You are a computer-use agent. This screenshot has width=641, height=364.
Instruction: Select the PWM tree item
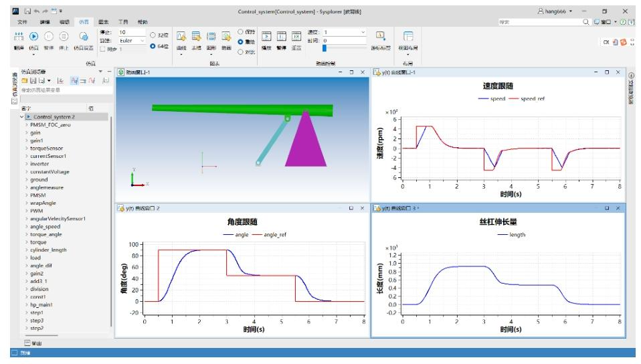pos(36,211)
